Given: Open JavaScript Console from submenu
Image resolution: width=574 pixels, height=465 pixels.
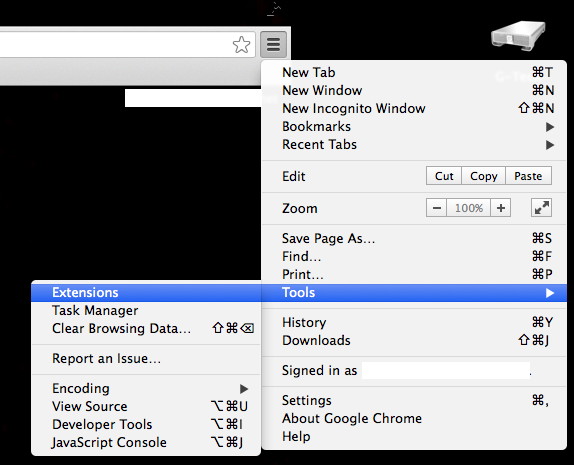Looking at the screenshot, I should (146, 442).
